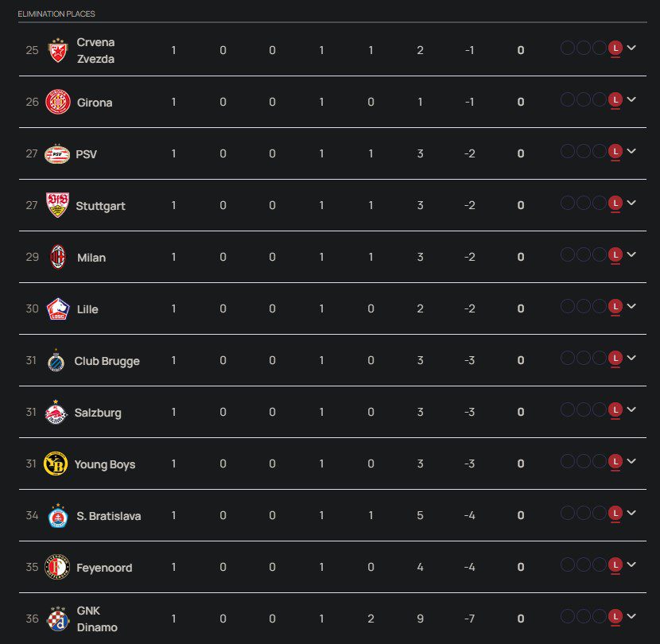Click the Club Brugge crest icon
Screen dimensions: 660x644
(55, 360)
